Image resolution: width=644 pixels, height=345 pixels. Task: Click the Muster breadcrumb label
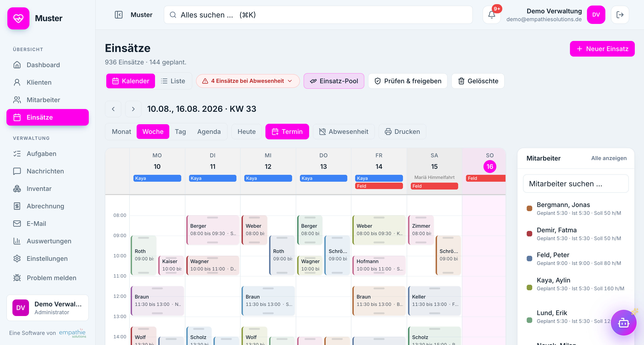click(x=141, y=15)
